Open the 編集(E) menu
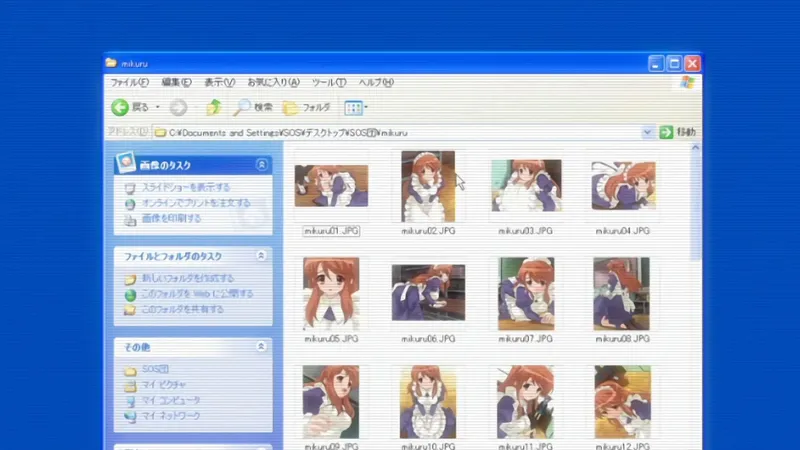Screen dimensions: 800x450 pos(176,82)
